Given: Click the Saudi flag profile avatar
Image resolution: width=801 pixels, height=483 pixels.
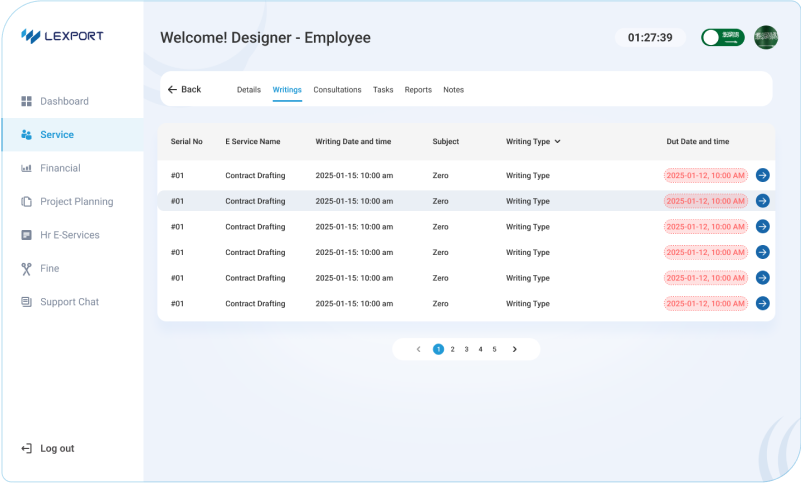Looking at the screenshot, I should click(766, 38).
